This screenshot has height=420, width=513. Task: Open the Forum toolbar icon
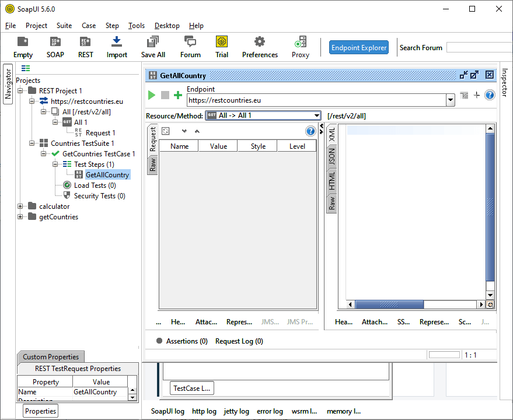(190, 47)
